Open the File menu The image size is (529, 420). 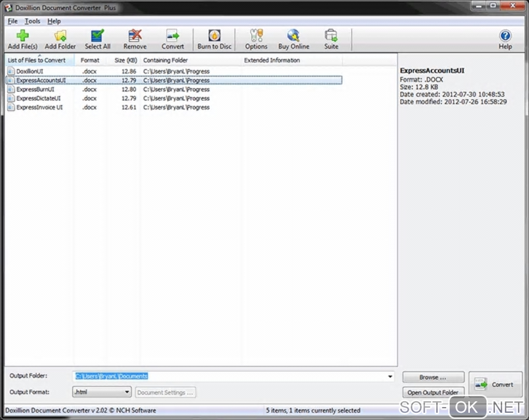(12, 21)
